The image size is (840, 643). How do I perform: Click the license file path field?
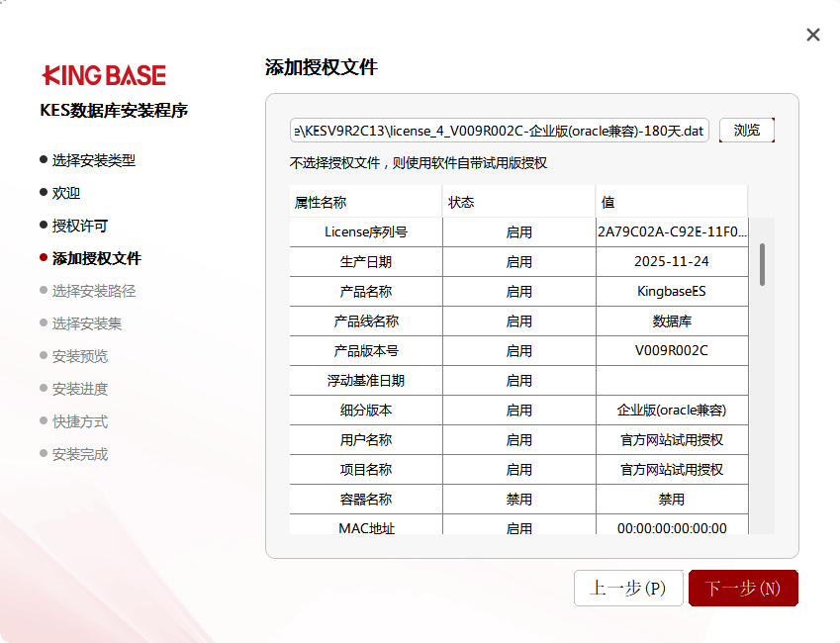click(500, 131)
